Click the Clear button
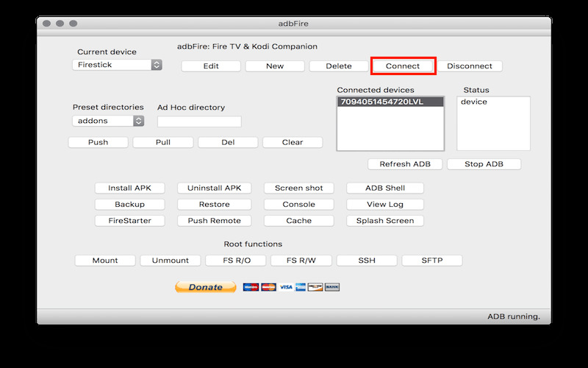The width and height of the screenshot is (588, 368). pos(293,142)
